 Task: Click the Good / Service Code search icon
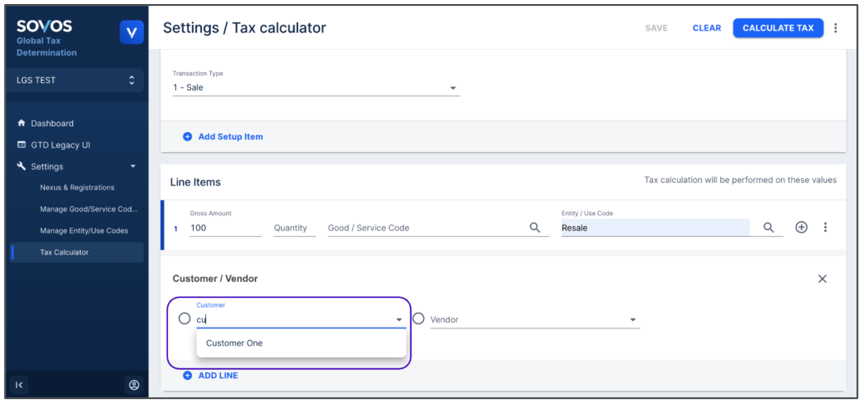pyautogui.click(x=535, y=227)
